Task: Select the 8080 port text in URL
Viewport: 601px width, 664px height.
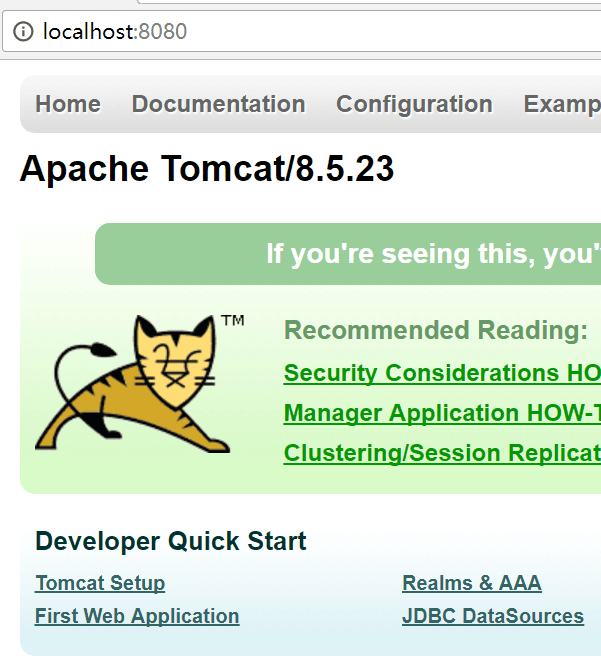Action: click(x=163, y=32)
